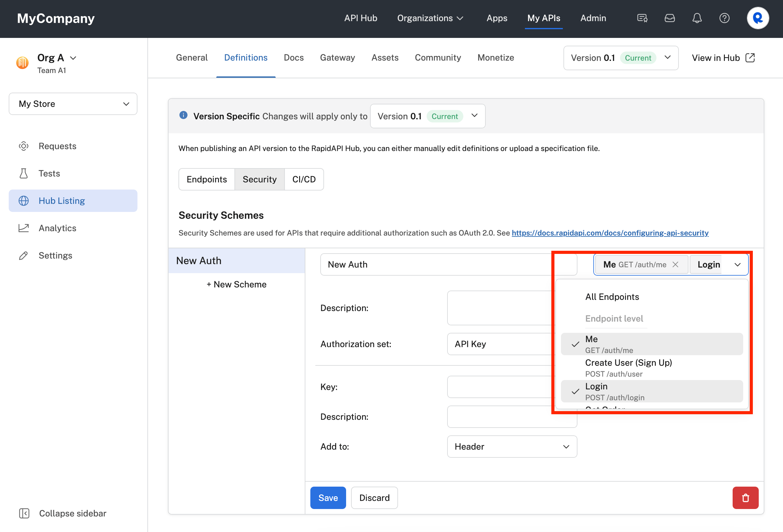Screen dimensions: 783x532
Task: Open notifications from the bell icon
Action: (x=697, y=18)
